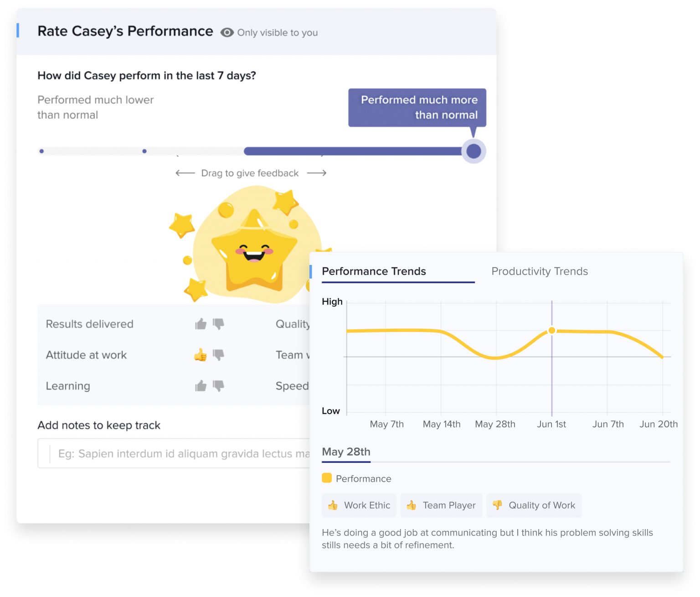Toggle the yellow Performance legend swatch
700x597 pixels.
pyautogui.click(x=327, y=478)
